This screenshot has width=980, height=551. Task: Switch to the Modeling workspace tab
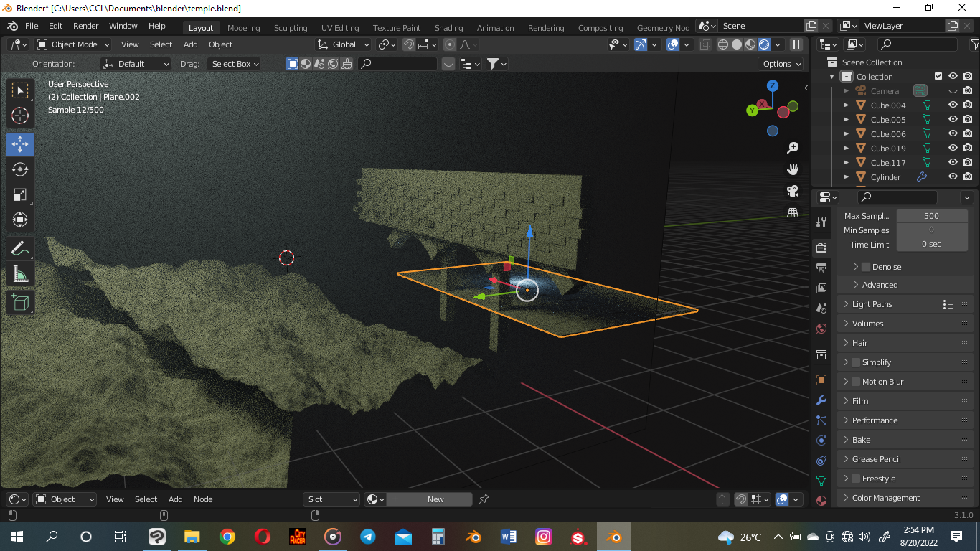(244, 28)
